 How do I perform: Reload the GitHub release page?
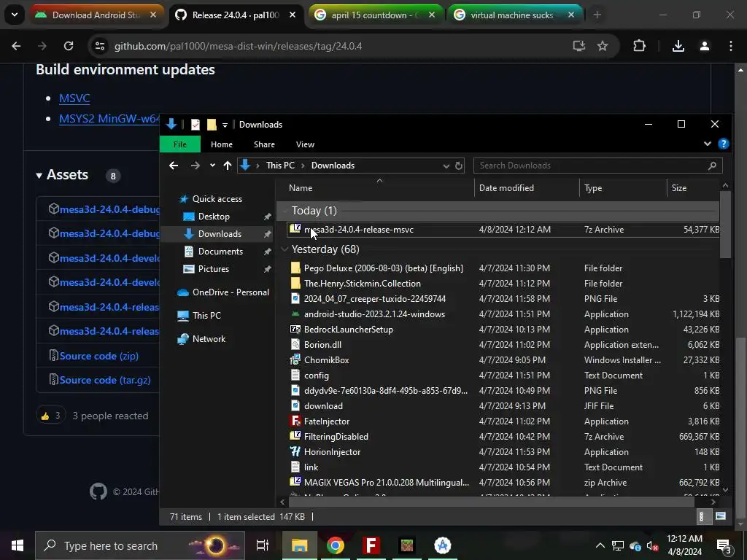[69, 46]
